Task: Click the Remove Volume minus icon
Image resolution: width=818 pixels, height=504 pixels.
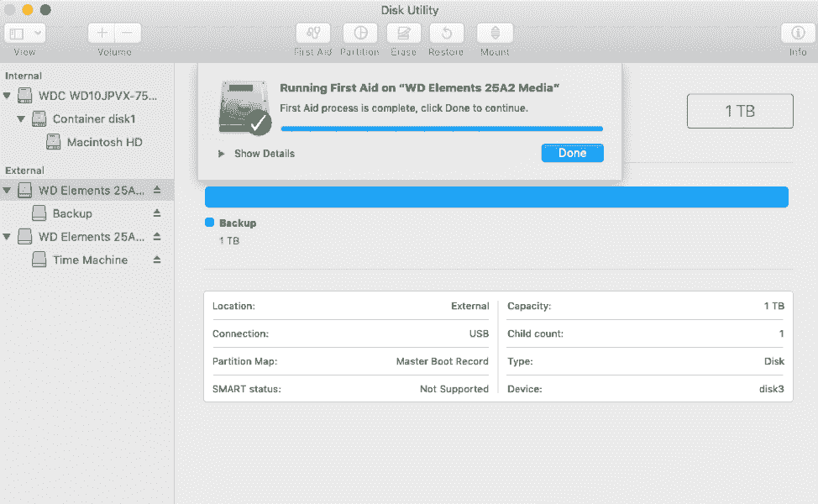Action: [x=128, y=32]
